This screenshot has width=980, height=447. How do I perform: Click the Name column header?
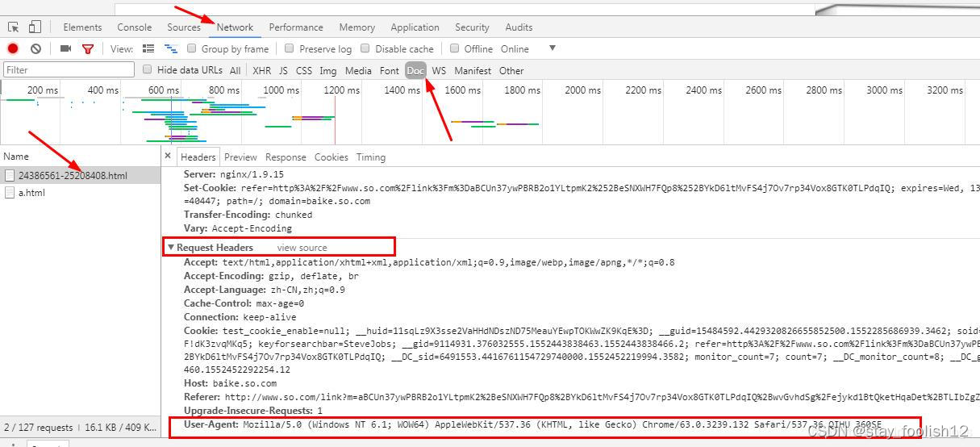click(x=16, y=157)
